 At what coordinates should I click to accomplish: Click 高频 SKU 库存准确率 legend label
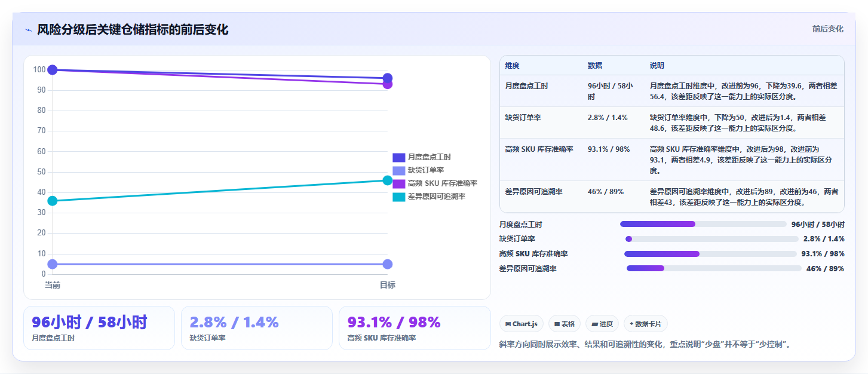pyautogui.click(x=442, y=183)
